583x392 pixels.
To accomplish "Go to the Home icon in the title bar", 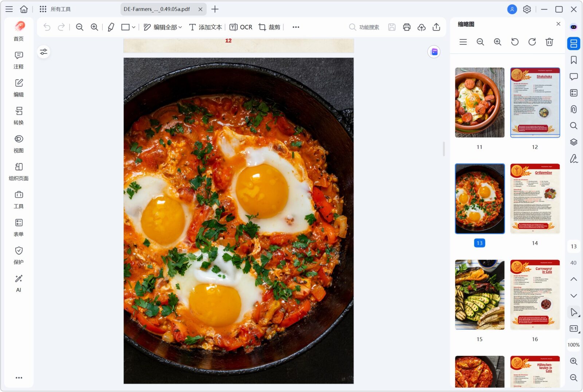I will coord(24,9).
